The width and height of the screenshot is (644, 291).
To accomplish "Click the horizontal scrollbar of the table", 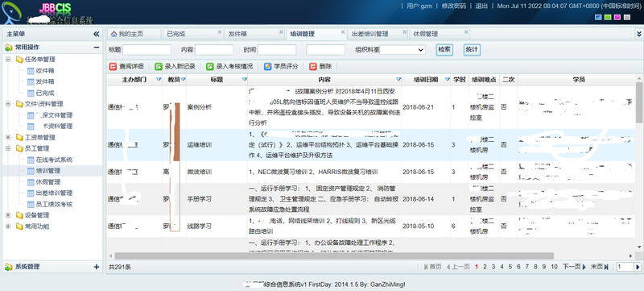I will tap(333, 256).
